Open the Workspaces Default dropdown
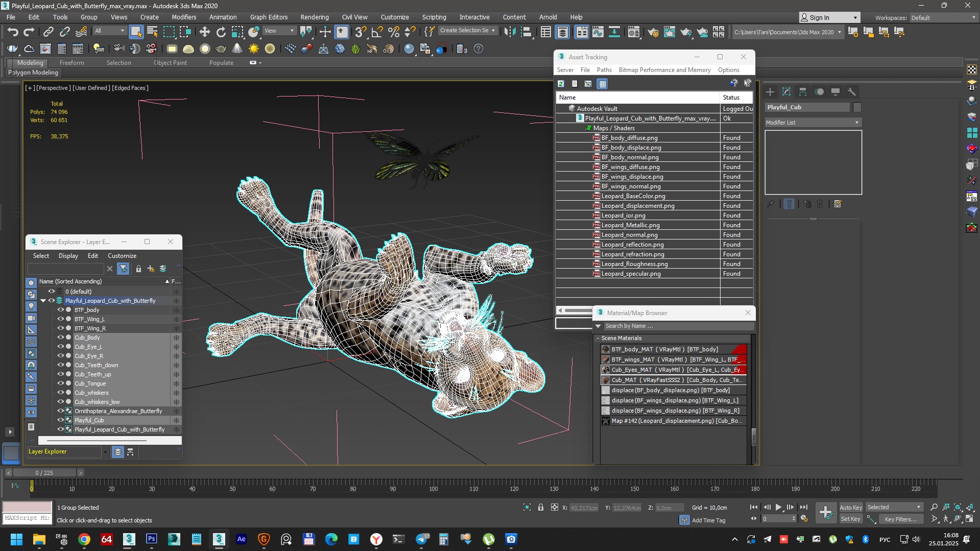The height and width of the screenshot is (551, 980). click(x=943, y=17)
